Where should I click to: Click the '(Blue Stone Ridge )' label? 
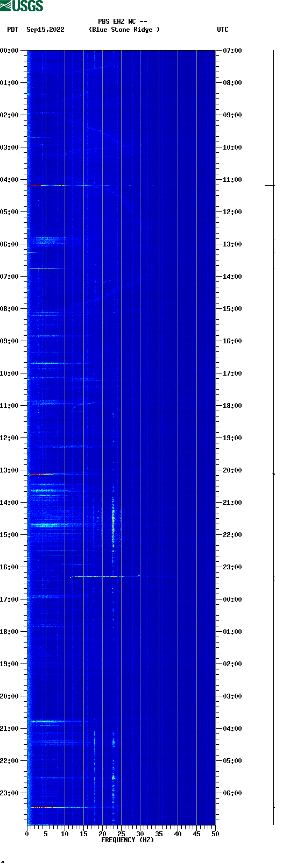124,30
